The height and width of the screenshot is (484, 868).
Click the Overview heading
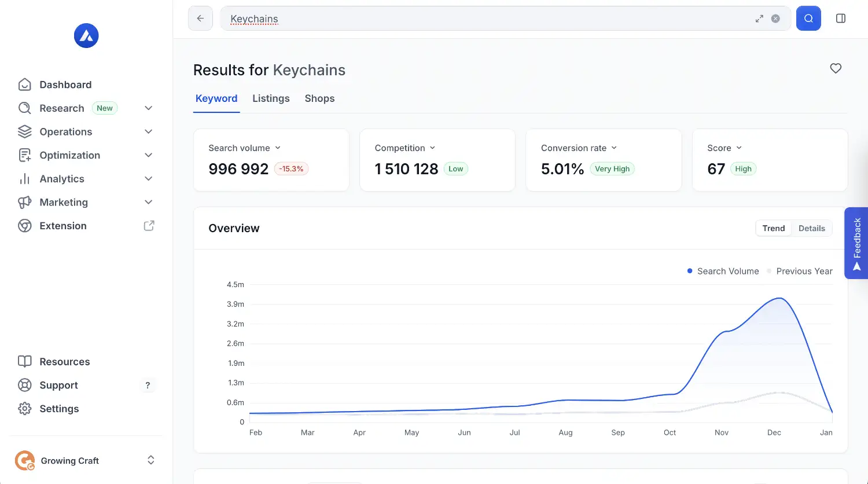pos(234,228)
